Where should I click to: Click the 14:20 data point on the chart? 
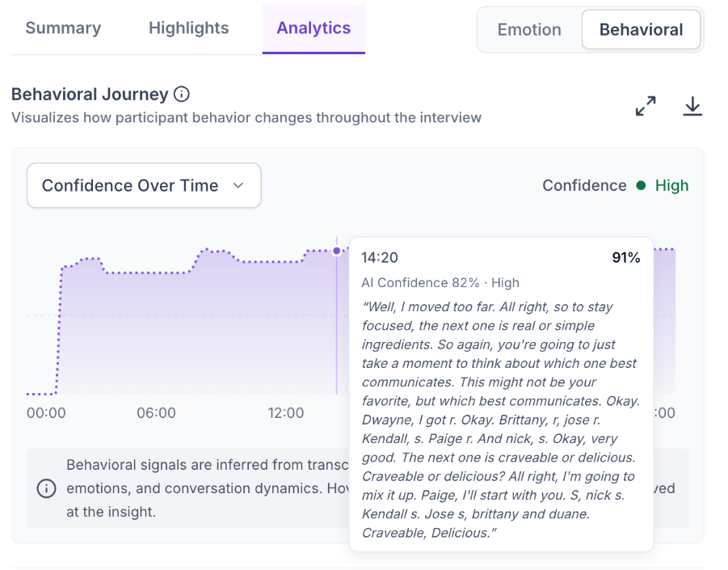coord(337,251)
